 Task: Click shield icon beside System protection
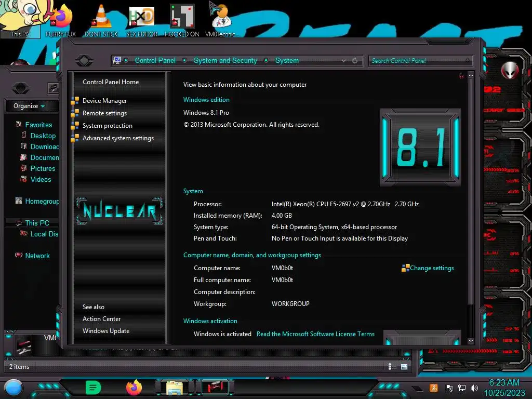(x=75, y=126)
